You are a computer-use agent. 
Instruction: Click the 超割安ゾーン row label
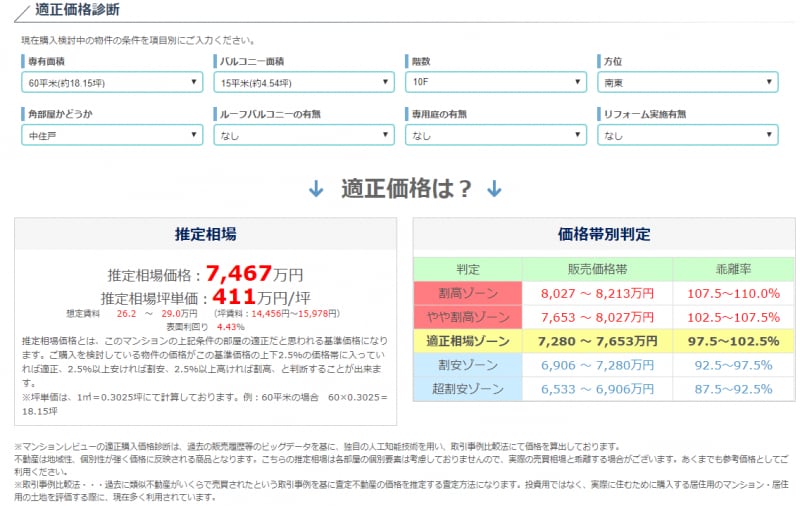click(468, 389)
